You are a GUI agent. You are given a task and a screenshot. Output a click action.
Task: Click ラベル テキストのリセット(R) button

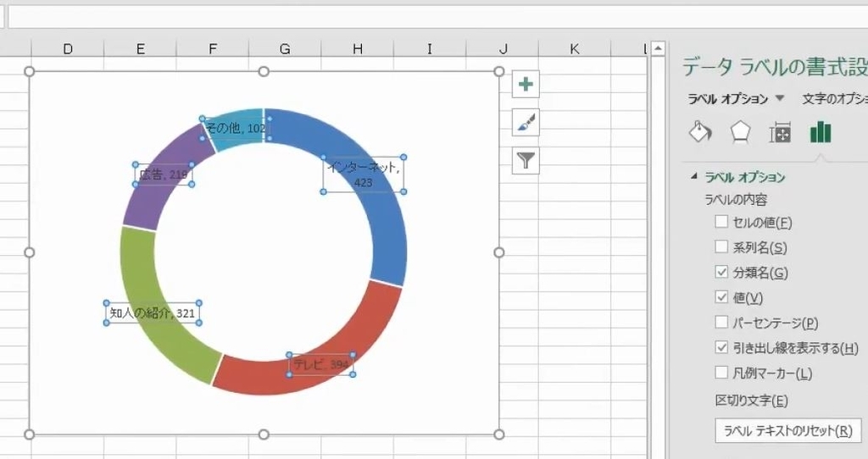pyautogui.click(x=788, y=430)
